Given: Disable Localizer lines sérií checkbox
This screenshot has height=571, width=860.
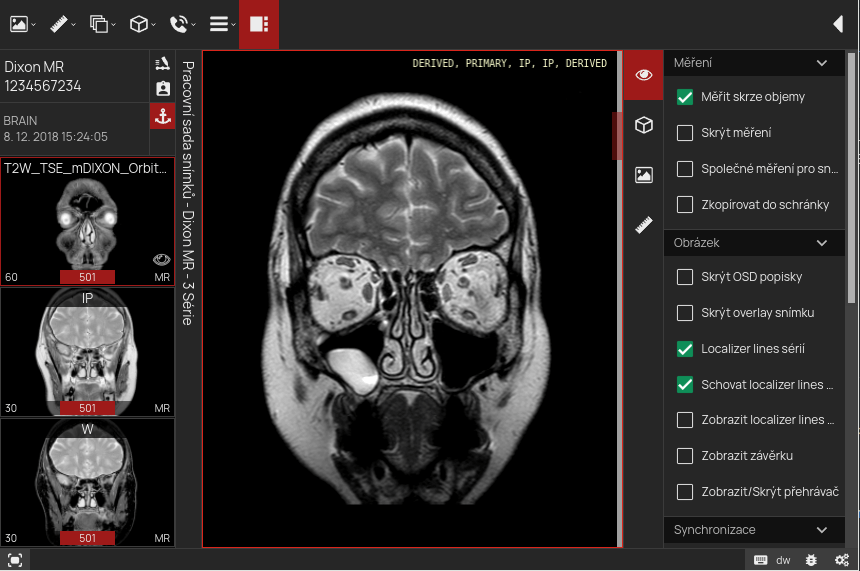Looking at the screenshot, I should (x=685, y=349).
